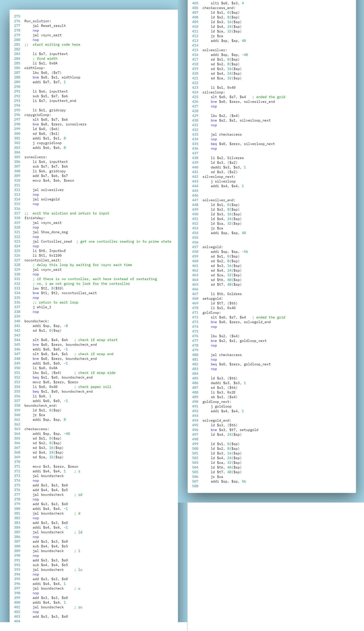Click the 'checkaccess:' label on line 363
Image resolution: width=364 pixels, height=631 pixels.
(36, 429)
